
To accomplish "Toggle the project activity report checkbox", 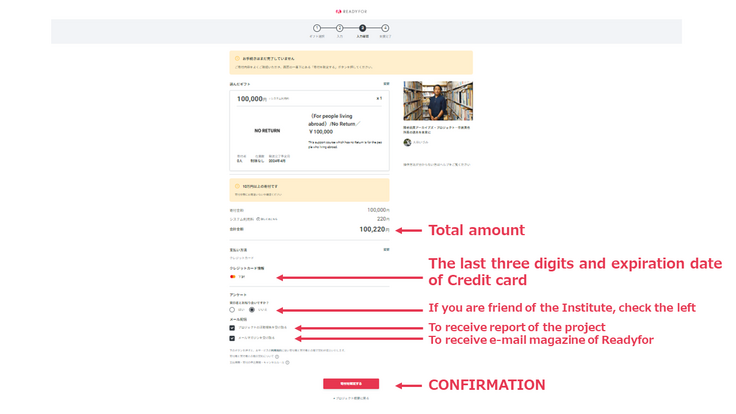I will (x=232, y=328).
